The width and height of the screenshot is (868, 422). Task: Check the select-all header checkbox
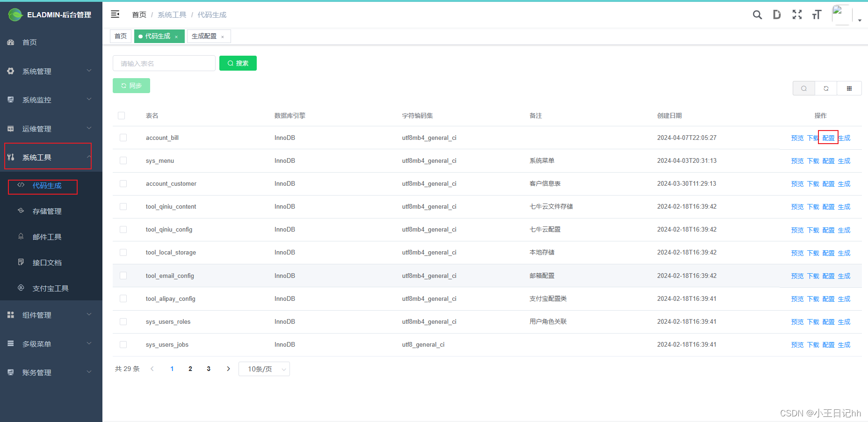pos(122,116)
